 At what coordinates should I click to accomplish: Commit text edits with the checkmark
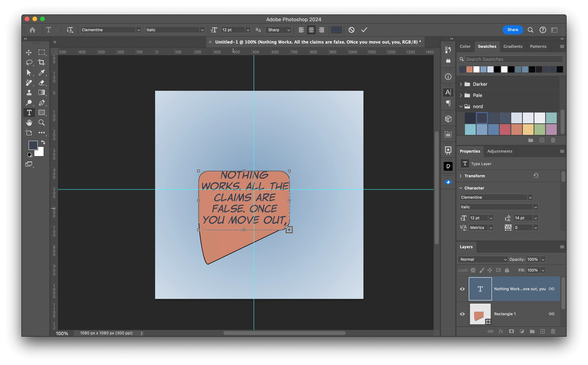pos(364,30)
